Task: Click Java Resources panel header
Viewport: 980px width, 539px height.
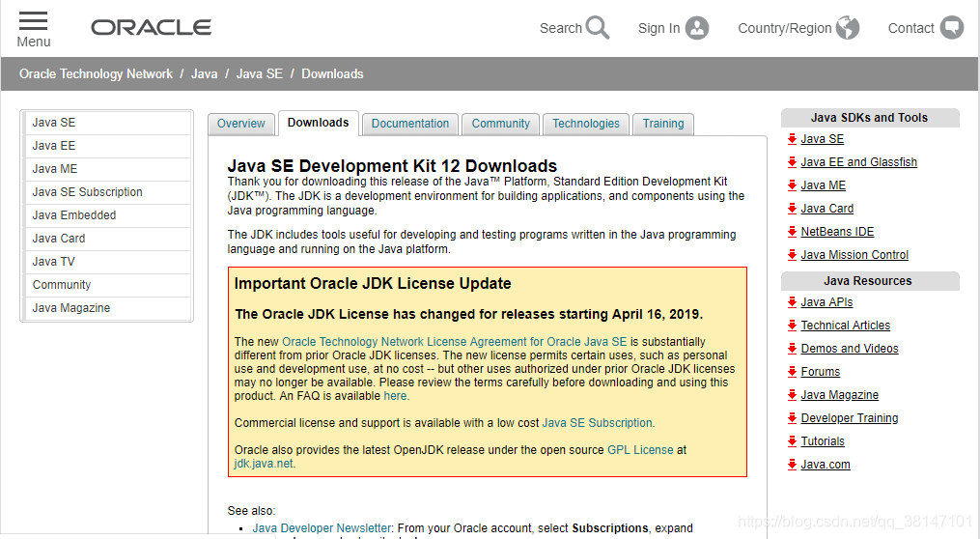Action: (x=869, y=281)
